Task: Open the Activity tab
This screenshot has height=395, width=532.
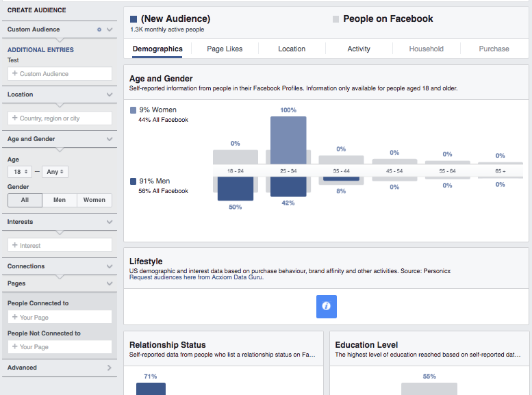Action: pos(359,49)
